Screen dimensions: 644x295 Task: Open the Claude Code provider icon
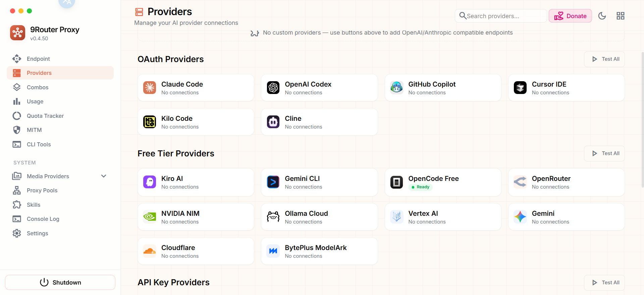150,88
